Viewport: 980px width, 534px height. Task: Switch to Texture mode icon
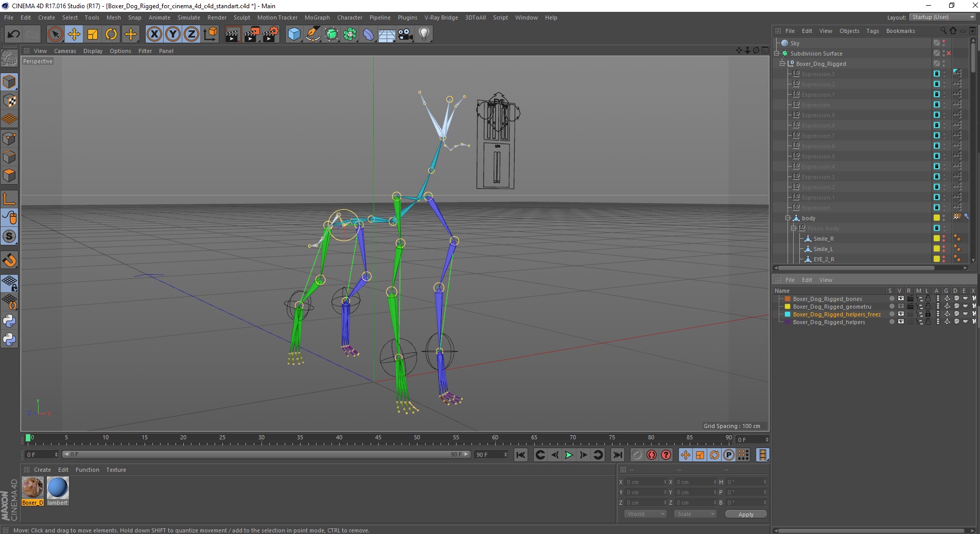[9, 101]
